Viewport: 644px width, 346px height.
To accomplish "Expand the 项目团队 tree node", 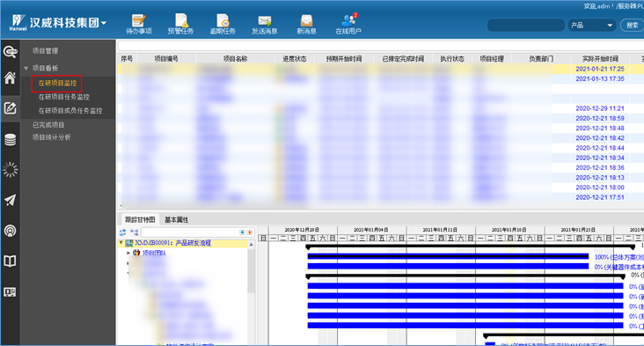I will coord(128,253).
